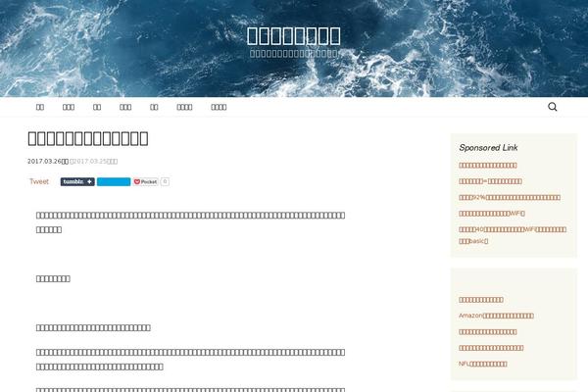Open the sponsored link containing an equals sign
Image resolution: width=588 pixels, height=392 pixels.
click(490, 181)
